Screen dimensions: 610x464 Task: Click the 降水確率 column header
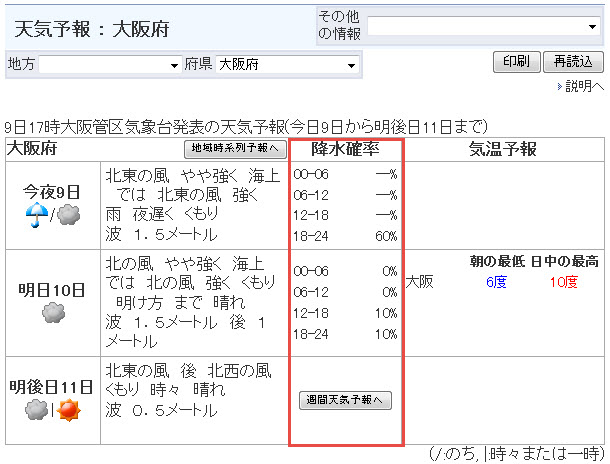tap(346, 149)
